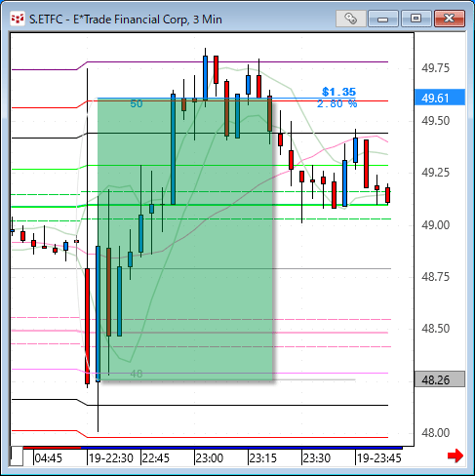The width and height of the screenshot is (475, 476).
Task: Click the green shaded measurement rectangle
Action: coord(185,239)
